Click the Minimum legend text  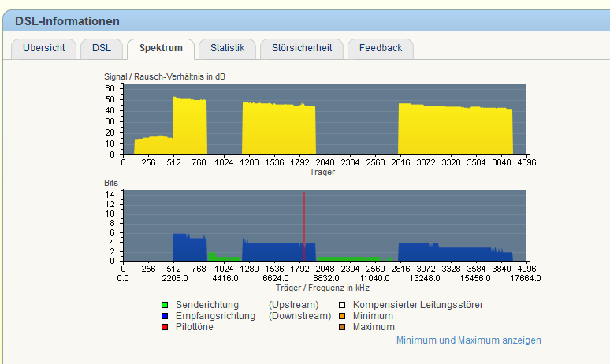point(373,316)
